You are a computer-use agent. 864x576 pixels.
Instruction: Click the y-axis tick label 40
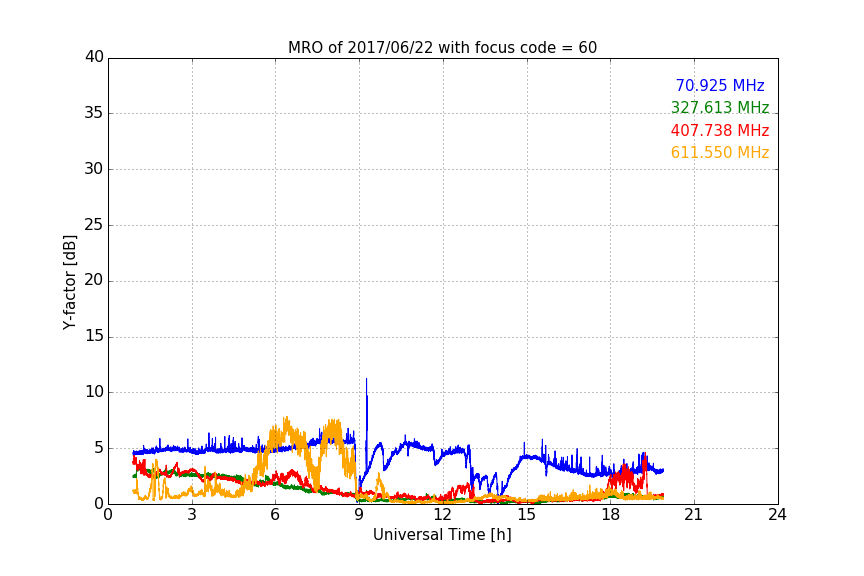94,57
